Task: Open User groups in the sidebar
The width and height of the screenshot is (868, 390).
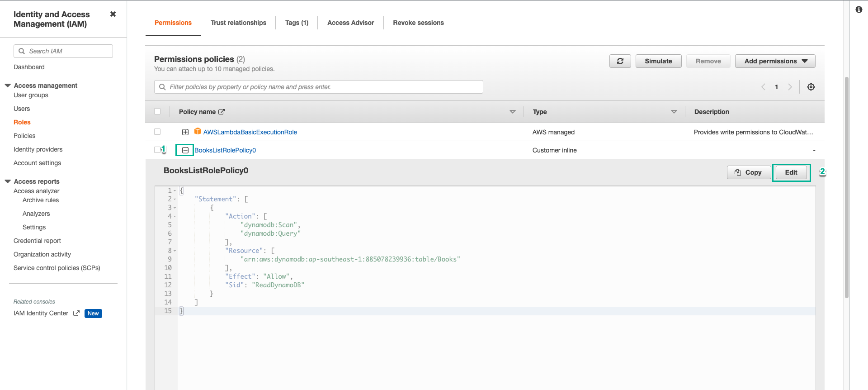Action: (x=31, y=95)
